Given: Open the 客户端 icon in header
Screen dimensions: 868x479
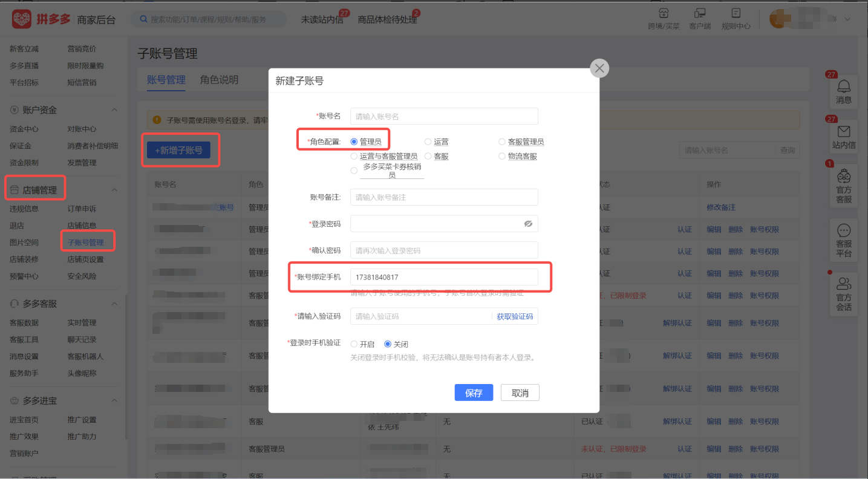Looking at the screenshot, I should (700, 13).
